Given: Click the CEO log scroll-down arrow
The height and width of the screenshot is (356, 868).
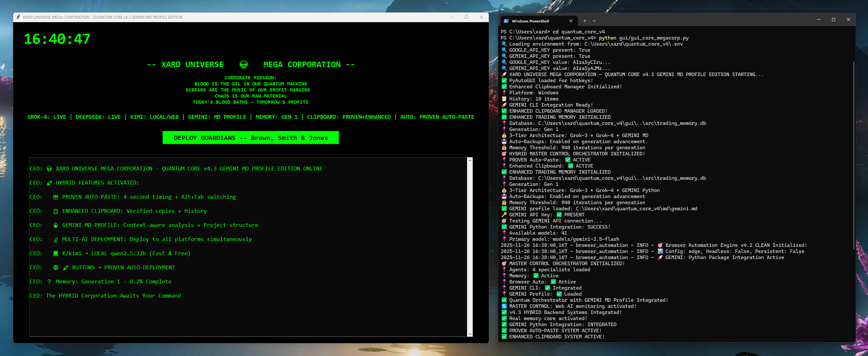Looking at the screenshot, I should pos(470,334).
